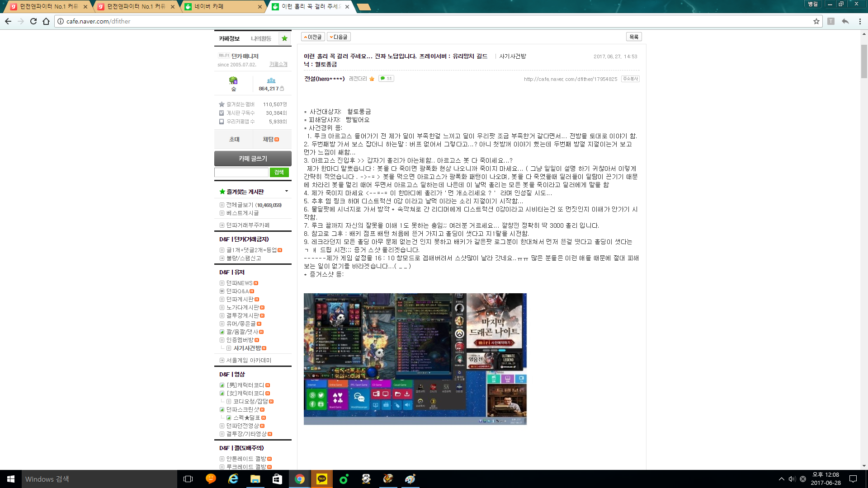The height and width of the screenshot is (488, 868).
Task: Switch to the first 던전앤파이터 browser tab
Action: 49,6
